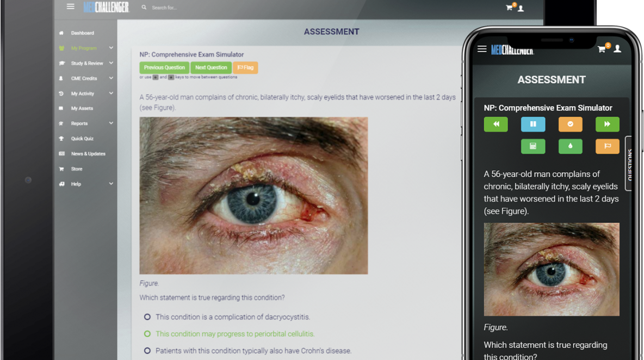
Task: Open the Questions side tab on phone
Action: tap(629, 163)
